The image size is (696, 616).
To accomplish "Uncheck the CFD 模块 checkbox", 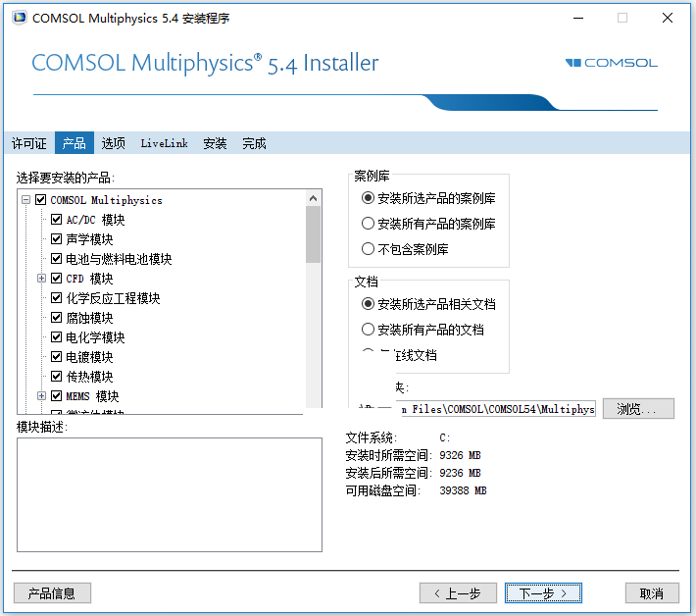I will [57, 278].
